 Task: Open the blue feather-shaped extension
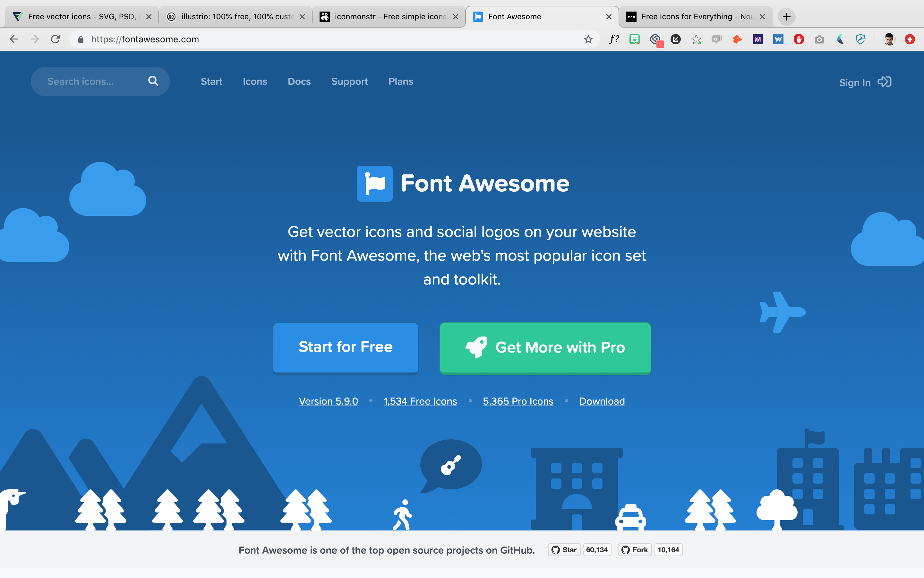(x=840, y=39)
